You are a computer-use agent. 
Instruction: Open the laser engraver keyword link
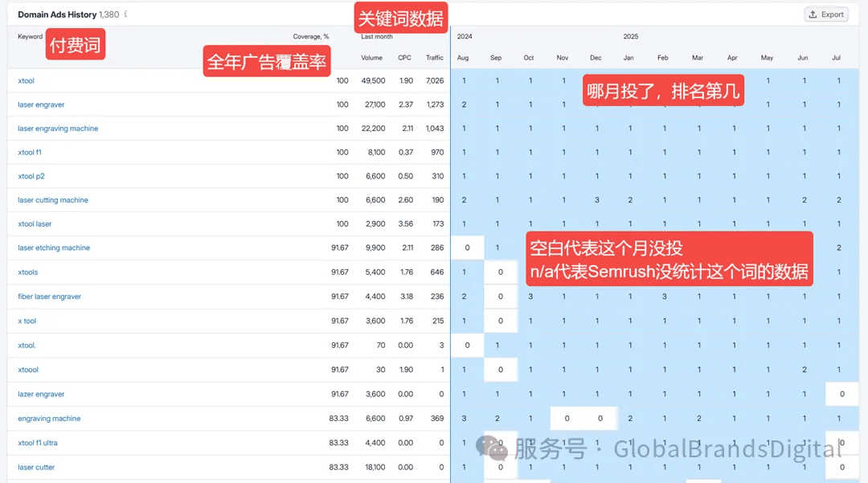point(41,104)
